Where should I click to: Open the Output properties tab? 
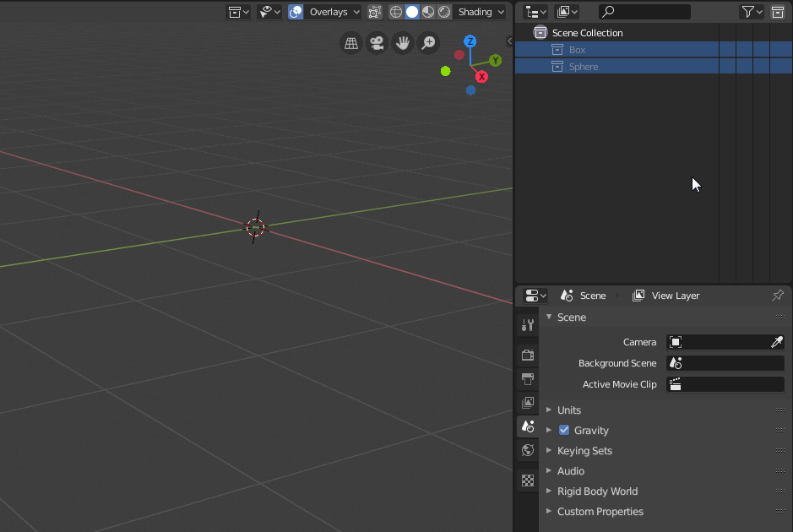(x=527, y=379)
